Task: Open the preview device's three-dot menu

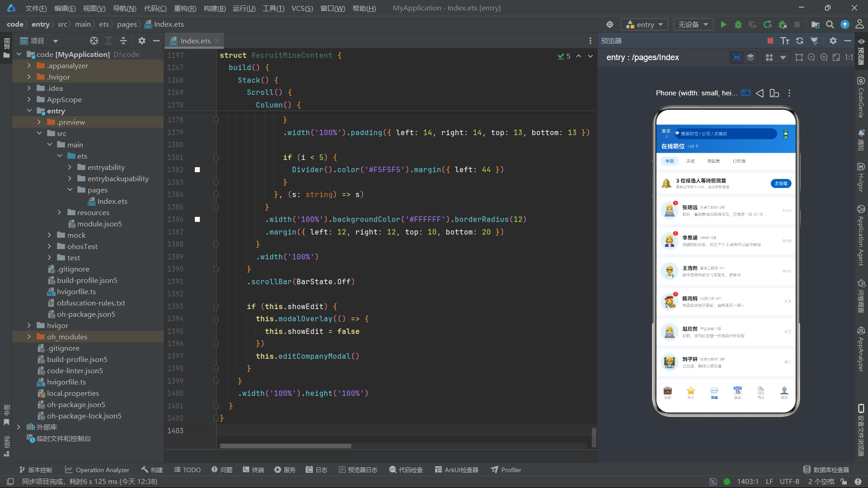Action: (789, 93)
